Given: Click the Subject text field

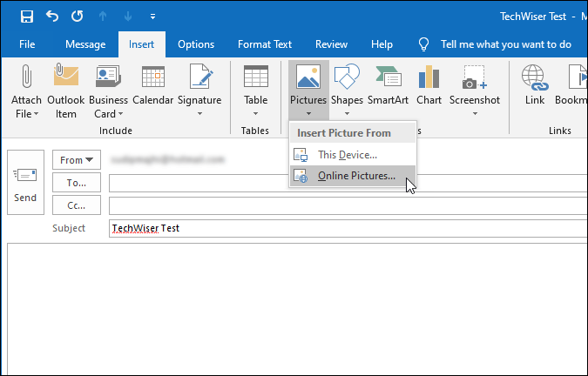Looking at the screenshot, I should pyautogui.click(x=348, y=229).
